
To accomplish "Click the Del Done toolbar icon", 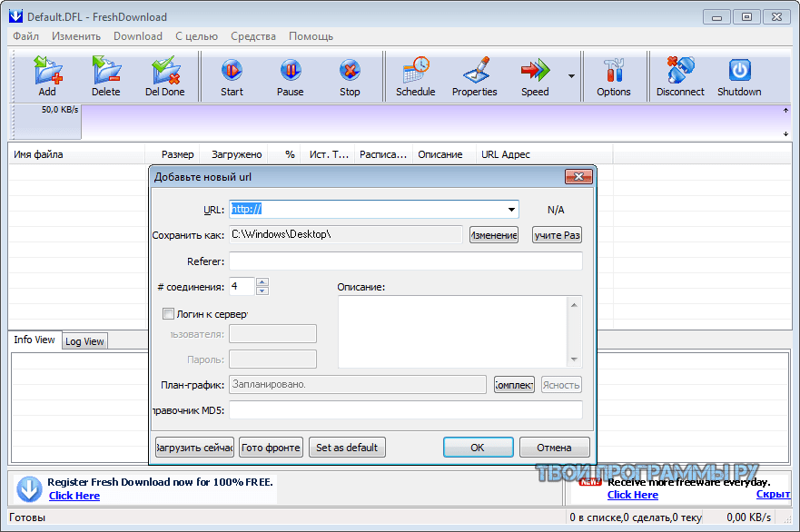I will (164, 76).
